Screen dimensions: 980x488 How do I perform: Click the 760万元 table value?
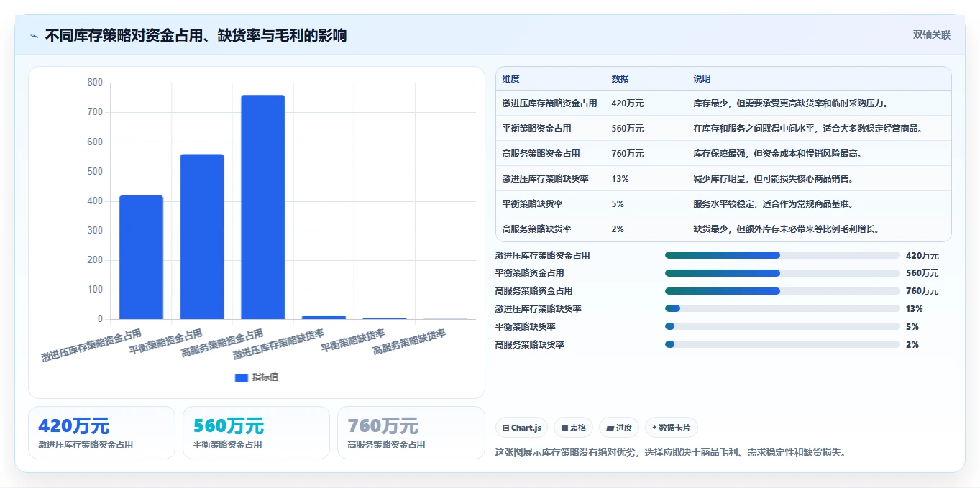pos(628,154)
